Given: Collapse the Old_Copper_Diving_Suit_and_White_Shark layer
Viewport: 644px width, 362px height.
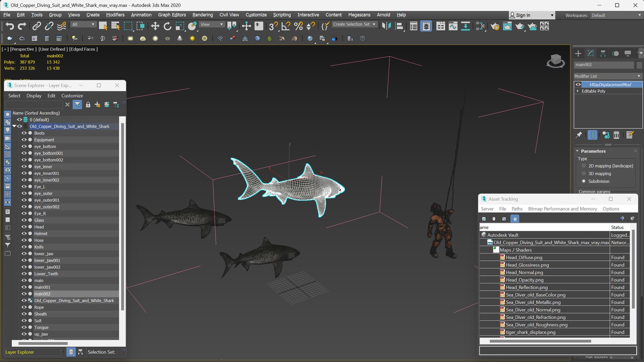Looking at the screenshot, I should 14,126.
